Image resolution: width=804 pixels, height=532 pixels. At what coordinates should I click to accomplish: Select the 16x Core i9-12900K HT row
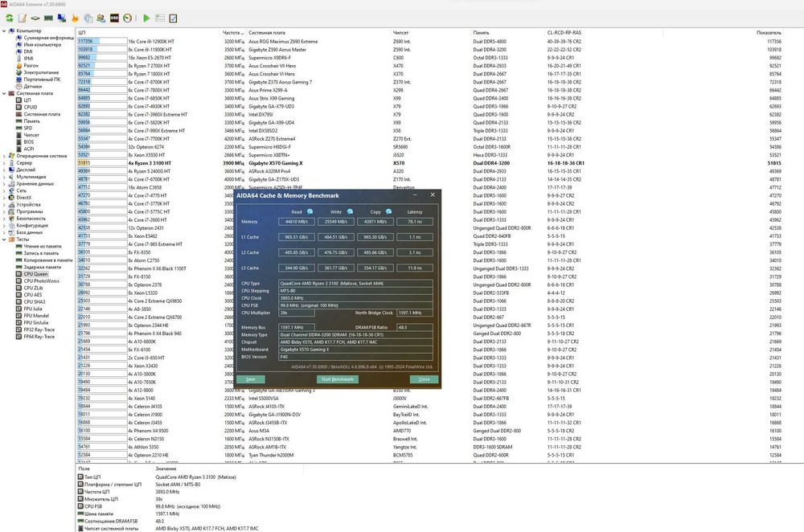429,42
